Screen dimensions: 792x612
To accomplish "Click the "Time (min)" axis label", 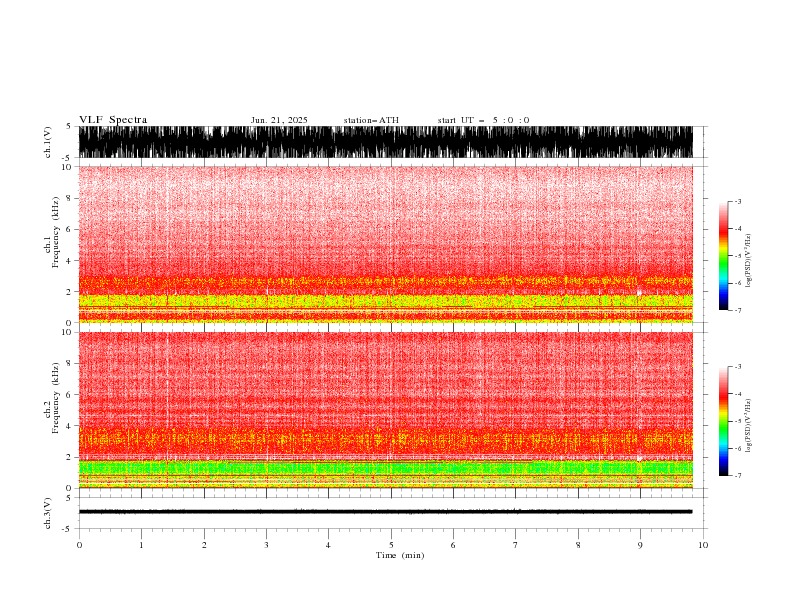I will tap(400, 555).
